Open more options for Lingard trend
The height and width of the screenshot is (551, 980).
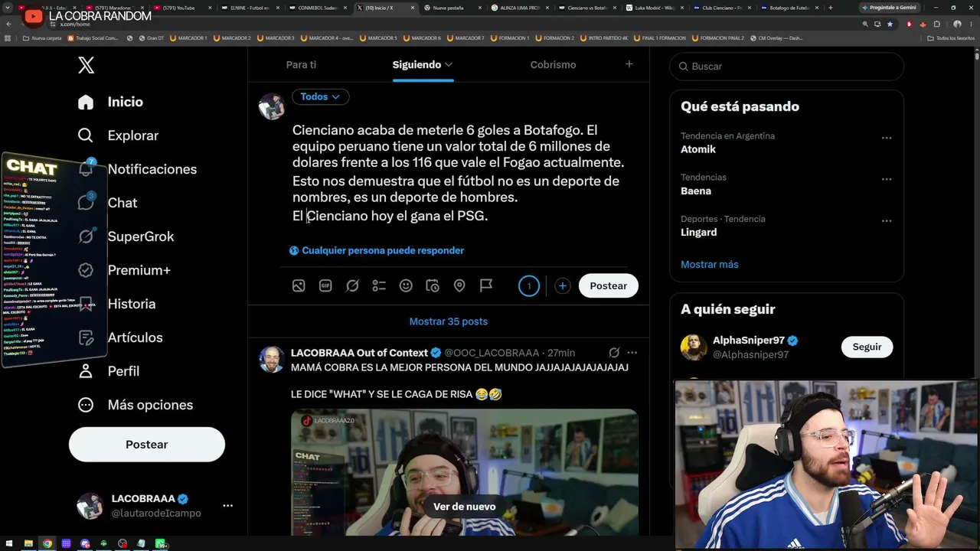(887, 221)
